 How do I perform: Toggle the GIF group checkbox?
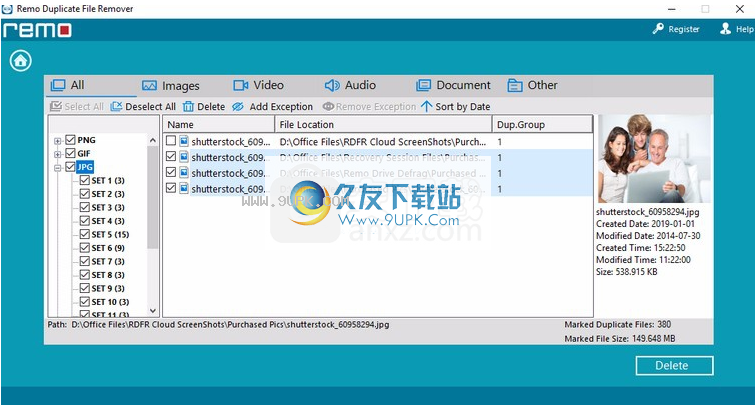click(x=70, y=153)
